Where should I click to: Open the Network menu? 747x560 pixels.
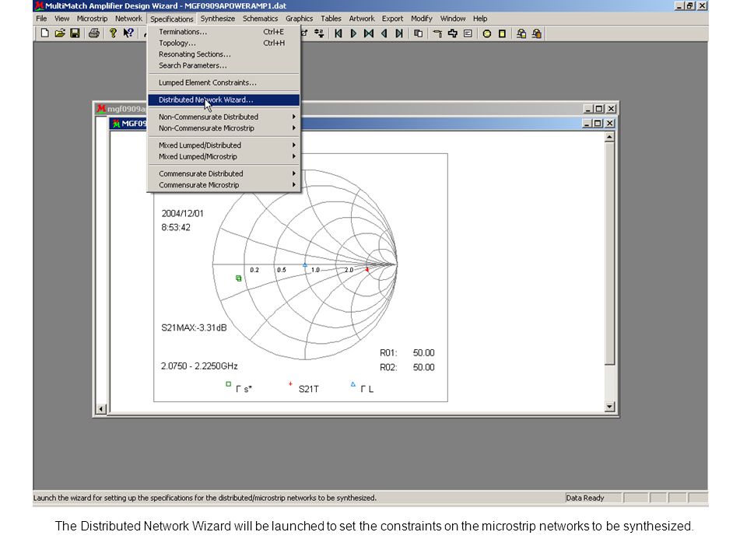pos(128,19)
